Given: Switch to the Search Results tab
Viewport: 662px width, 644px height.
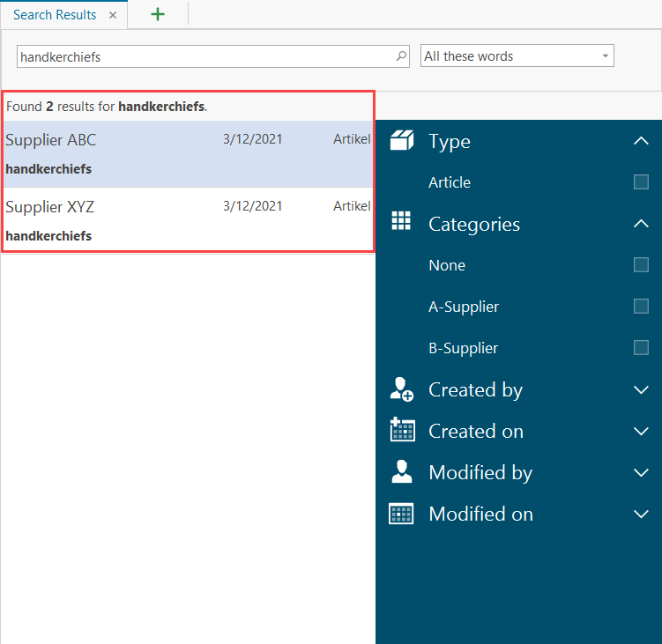Looking at the screenshot, I should pos(55,15).
